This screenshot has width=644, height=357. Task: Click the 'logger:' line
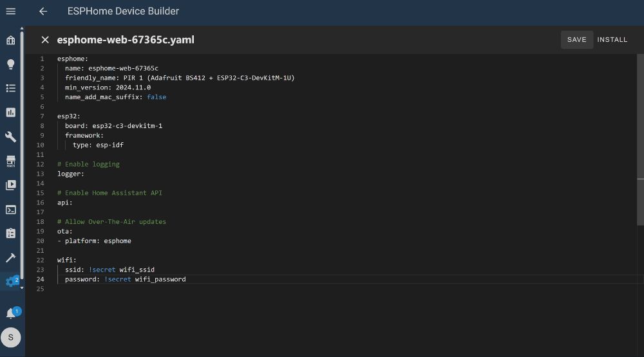coord(71,174)
